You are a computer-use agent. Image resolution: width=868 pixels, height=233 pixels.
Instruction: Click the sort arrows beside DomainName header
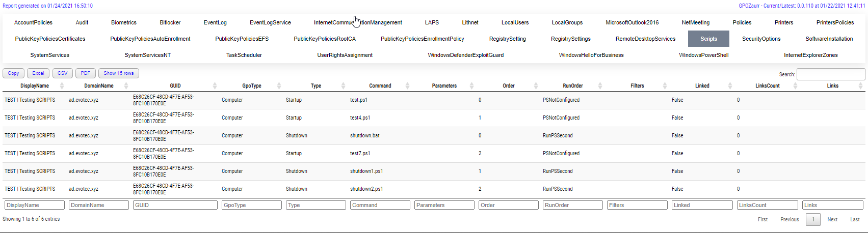(126, 86)
